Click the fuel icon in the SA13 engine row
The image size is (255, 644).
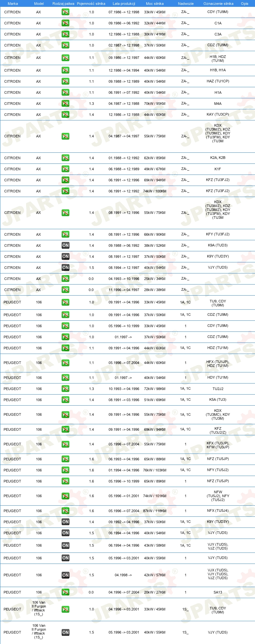[x=66, y=592]
